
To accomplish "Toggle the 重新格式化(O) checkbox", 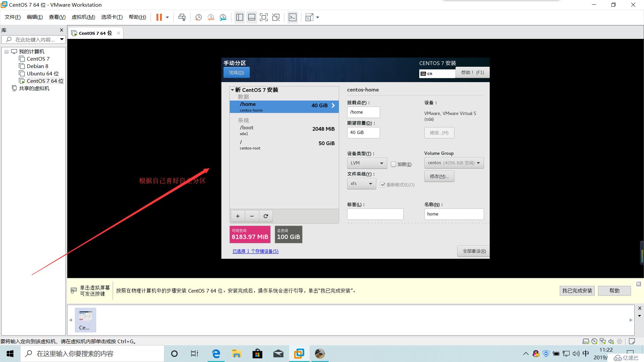I will [x=382, y=185].
